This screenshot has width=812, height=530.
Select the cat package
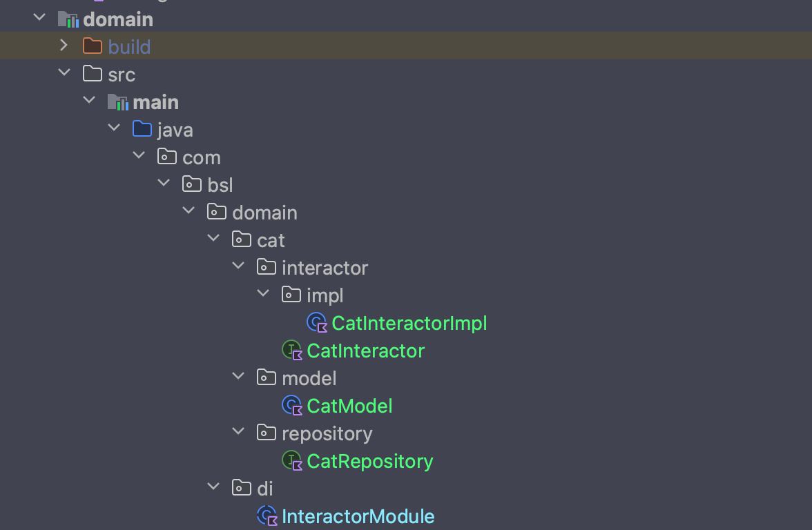coord(271,240)
